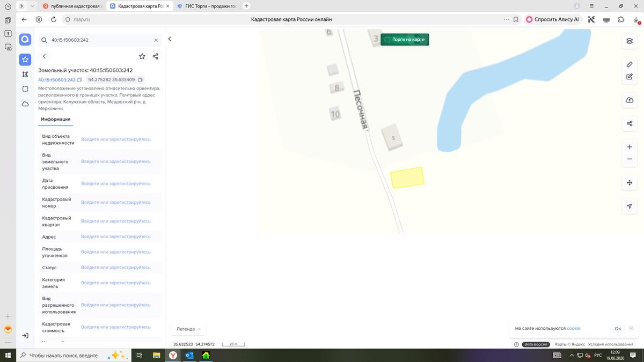Reload the browser page
Viewport: 644px width, 362px height.
54,19
